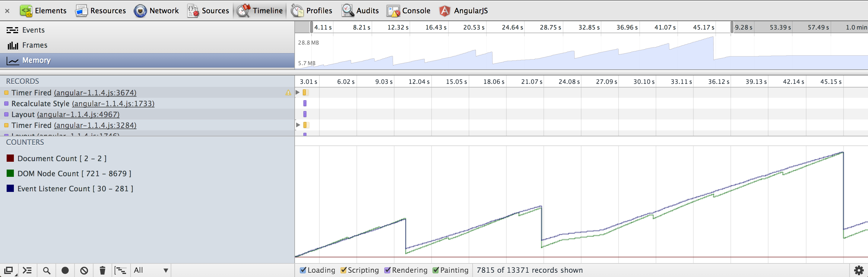Click the Event Listener Count counter label
This screenshot has width=868, height=277.
75,189
